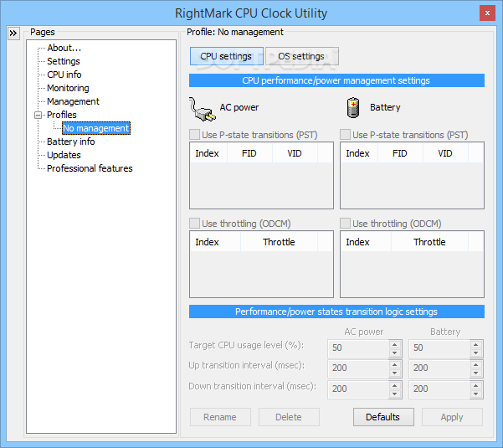Click AC power target CPU usage field
Screen dimensions: 503x448
tap(358, 348)
